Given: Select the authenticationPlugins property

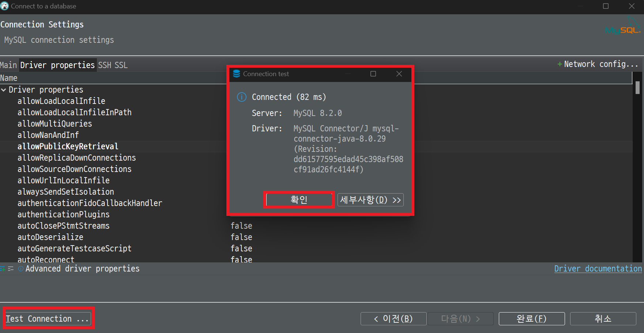Looking at the screenshot, I should [x=64, y=214].
